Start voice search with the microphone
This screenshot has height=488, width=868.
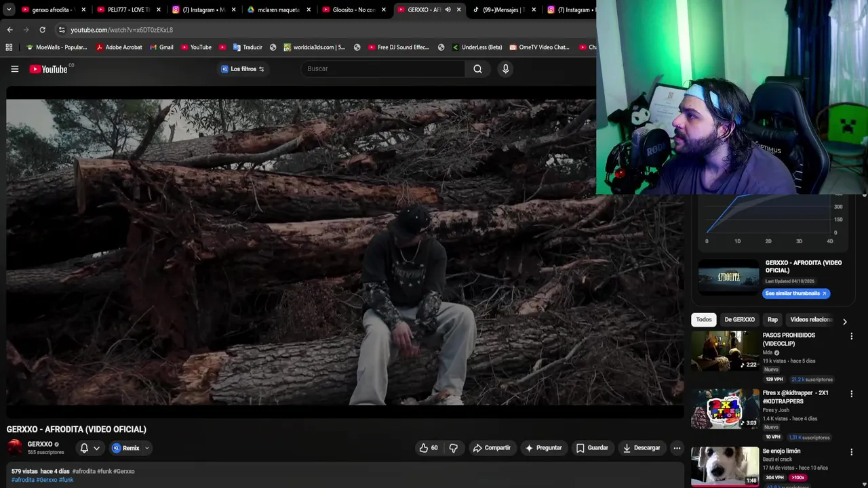pos(505,68)
